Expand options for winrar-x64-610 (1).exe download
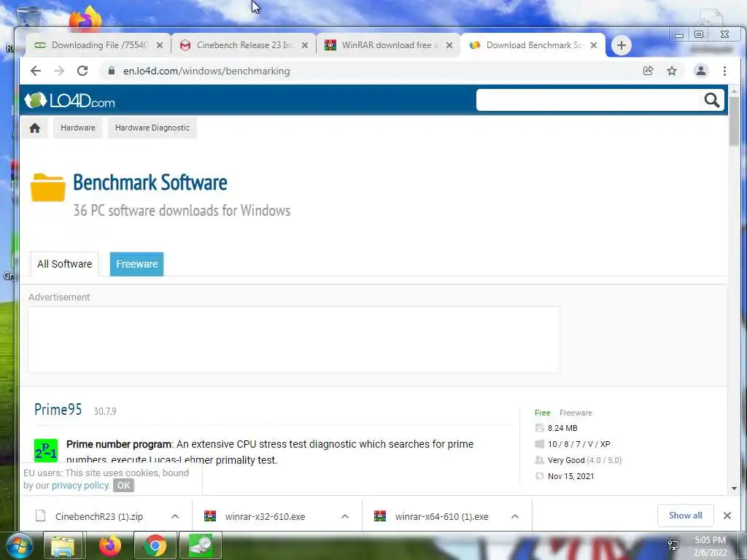The image size is (747, 560). click(x=515, y=516)
